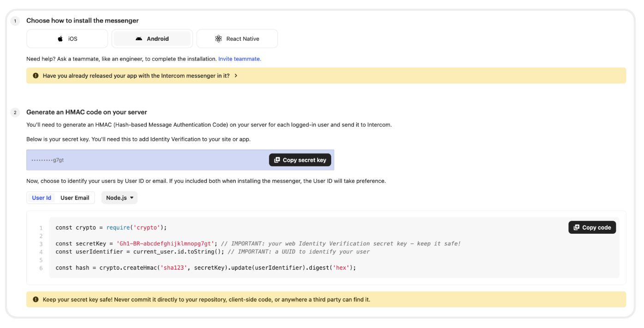Click the heading "Generate an HMAC code on your server"
This screenshot has width=644, height=328.
pos(87,112)
